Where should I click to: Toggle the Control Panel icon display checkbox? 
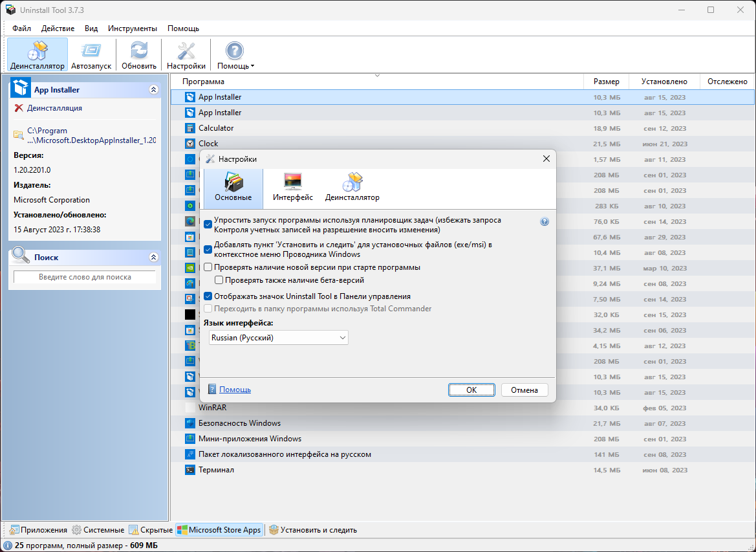(x=208, y=296)
